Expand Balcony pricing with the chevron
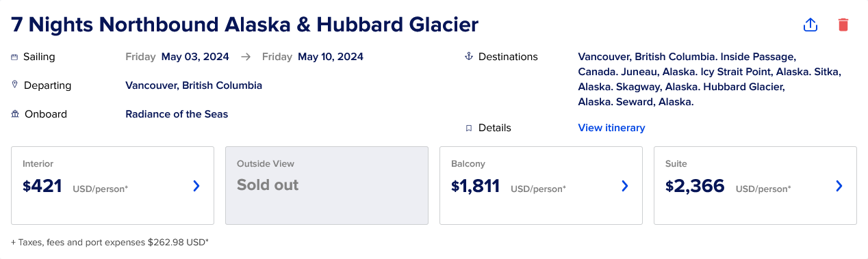Viewport: 868px width, 259px height. point(624,186)
